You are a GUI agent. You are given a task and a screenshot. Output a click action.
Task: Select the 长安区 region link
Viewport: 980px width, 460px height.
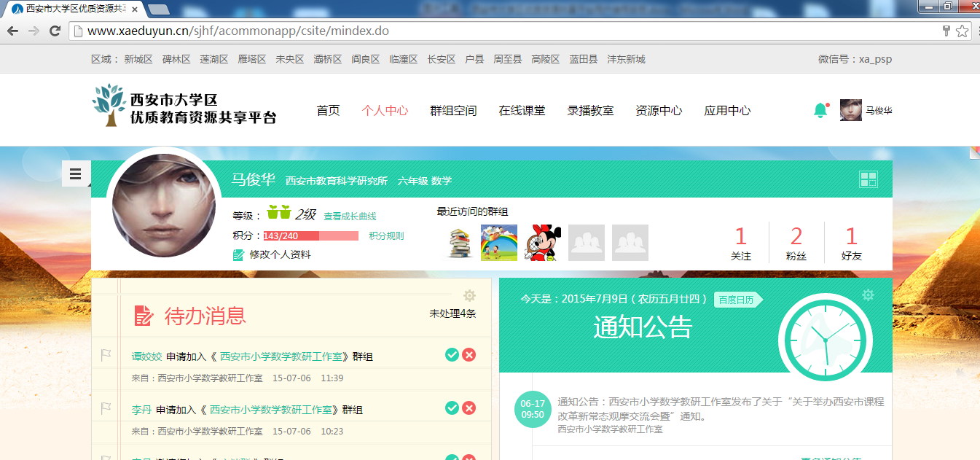tap(442, 59)
